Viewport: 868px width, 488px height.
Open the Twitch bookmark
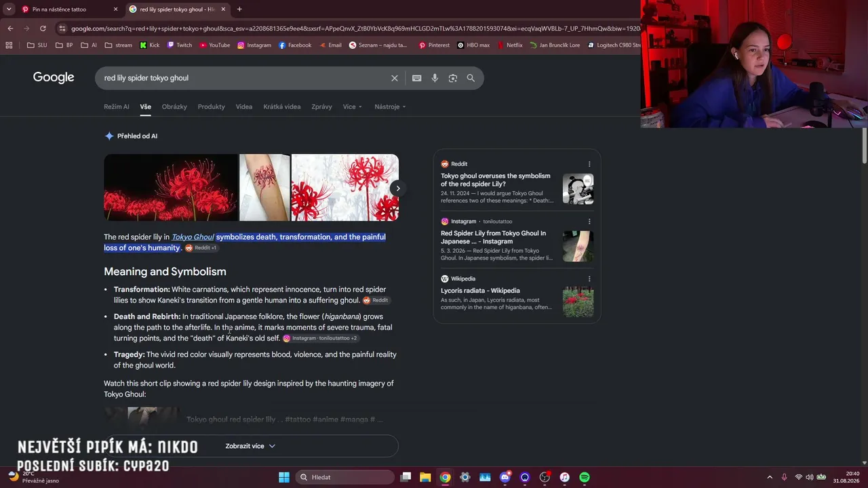[x=180, y=45]
